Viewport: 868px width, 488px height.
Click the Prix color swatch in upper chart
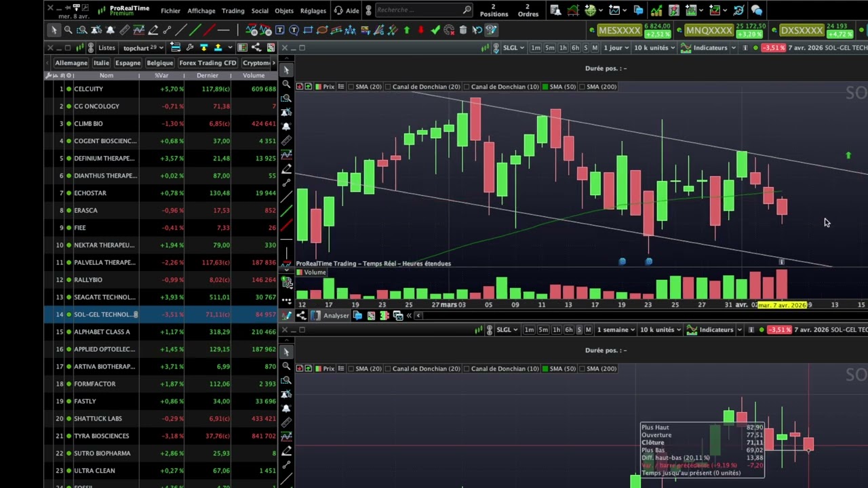click(318, 87)
